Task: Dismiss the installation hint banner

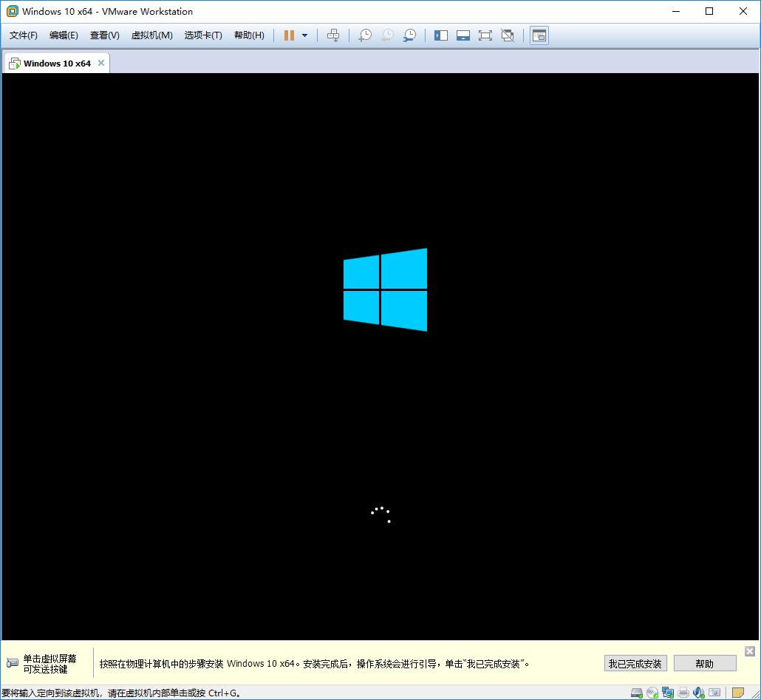Action: click(750, 651)
